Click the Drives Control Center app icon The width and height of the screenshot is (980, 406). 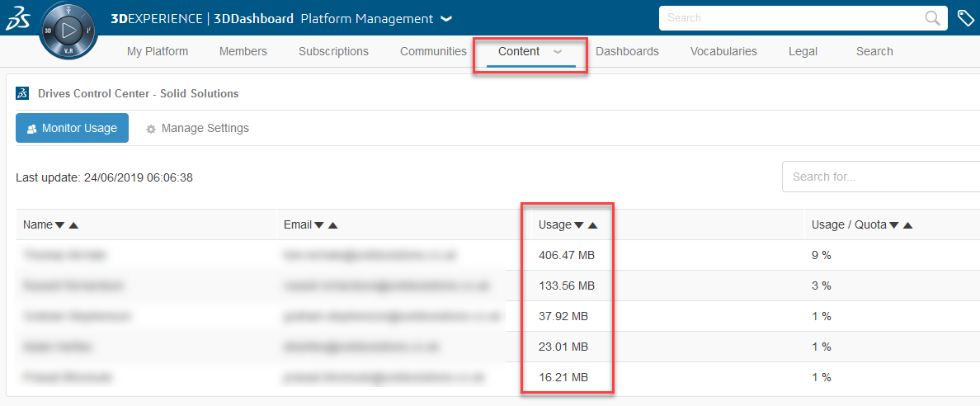click(x=23, y=93)
